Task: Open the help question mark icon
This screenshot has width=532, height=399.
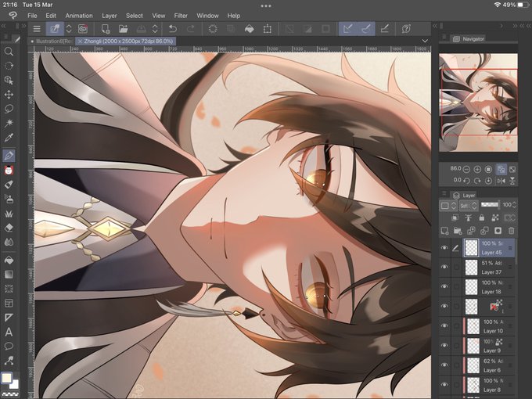Action: [x=406, y=29]
